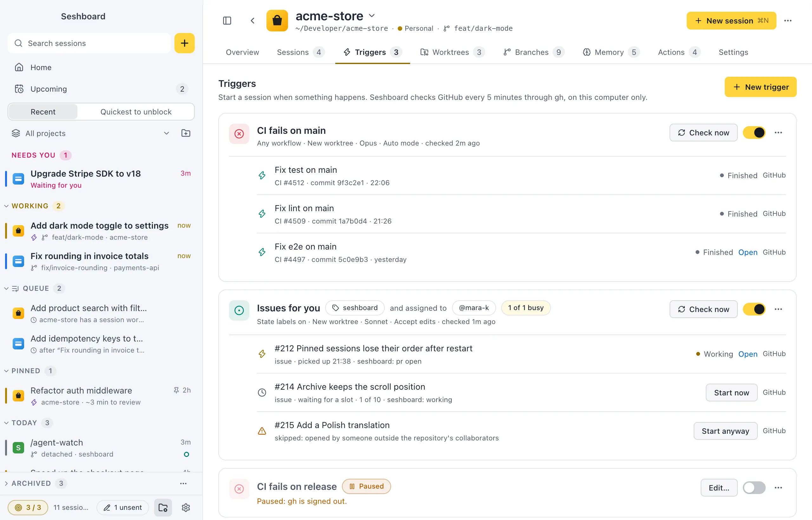Open the more options menu beside New session

coord(788,21)
